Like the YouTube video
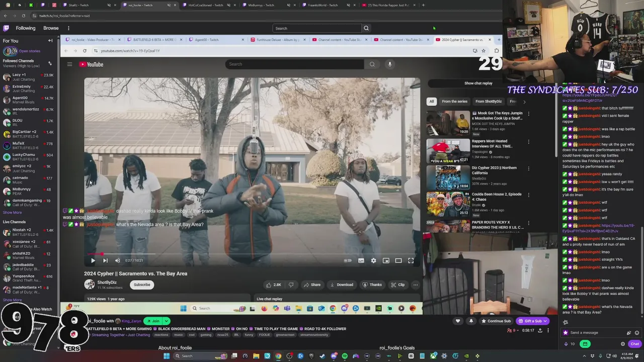Image resolution: width=644 pixels, height=362 pixels. click(273, 285)
